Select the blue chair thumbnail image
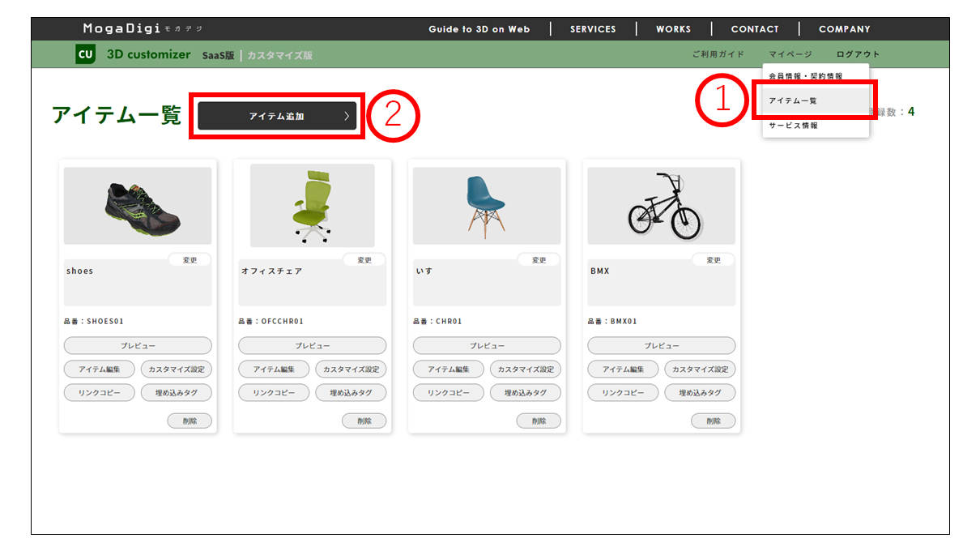Screen dimensions: 980x551 tap(486, 206)
